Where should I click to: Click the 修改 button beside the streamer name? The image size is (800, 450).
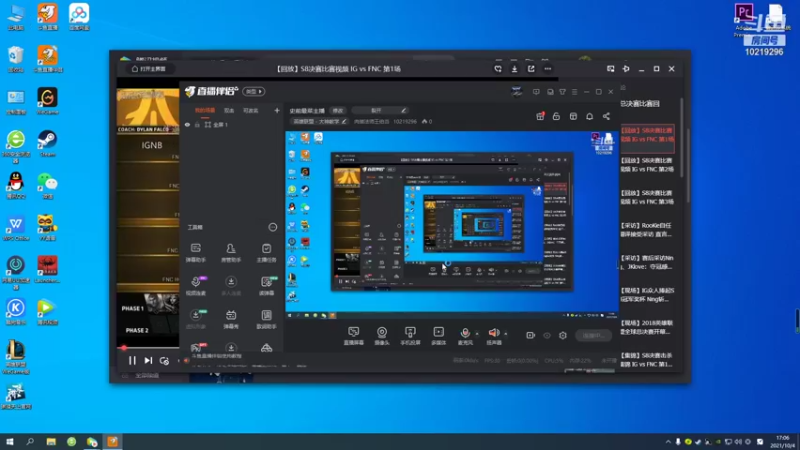[338, 110]
